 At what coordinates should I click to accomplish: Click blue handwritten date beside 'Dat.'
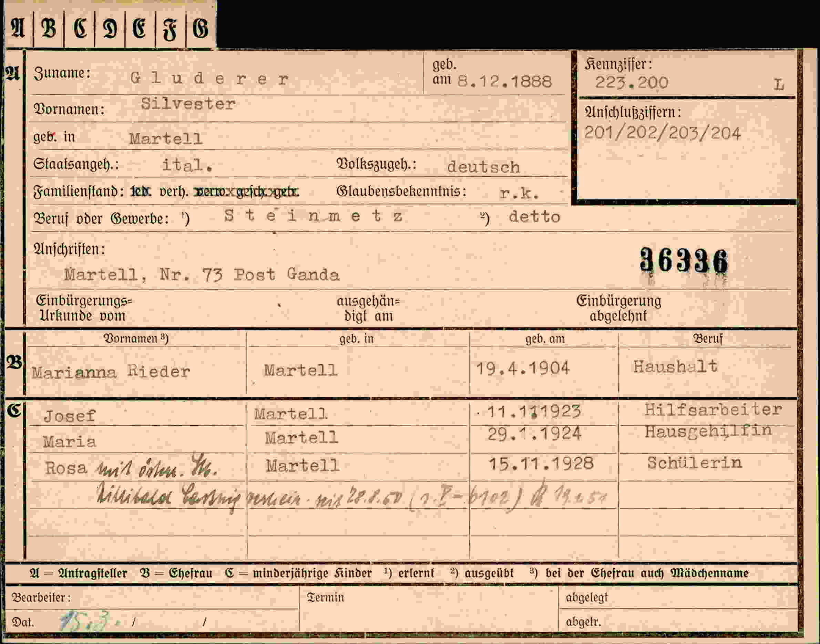coord(90,621)
